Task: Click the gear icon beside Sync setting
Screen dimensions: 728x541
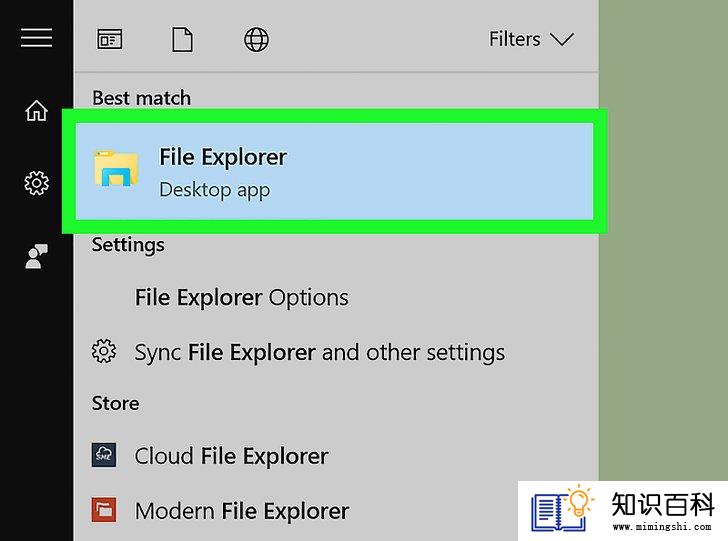Action: (104, 351)
